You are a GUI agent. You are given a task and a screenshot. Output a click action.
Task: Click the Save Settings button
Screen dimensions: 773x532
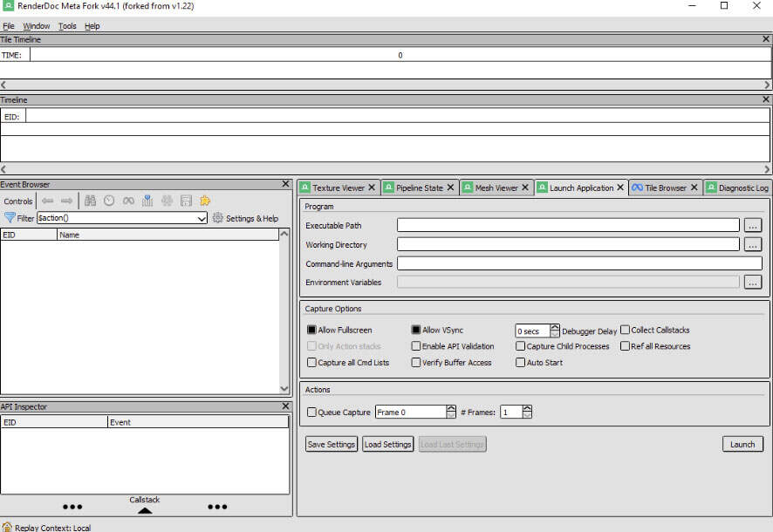click(x=332, y=444)
